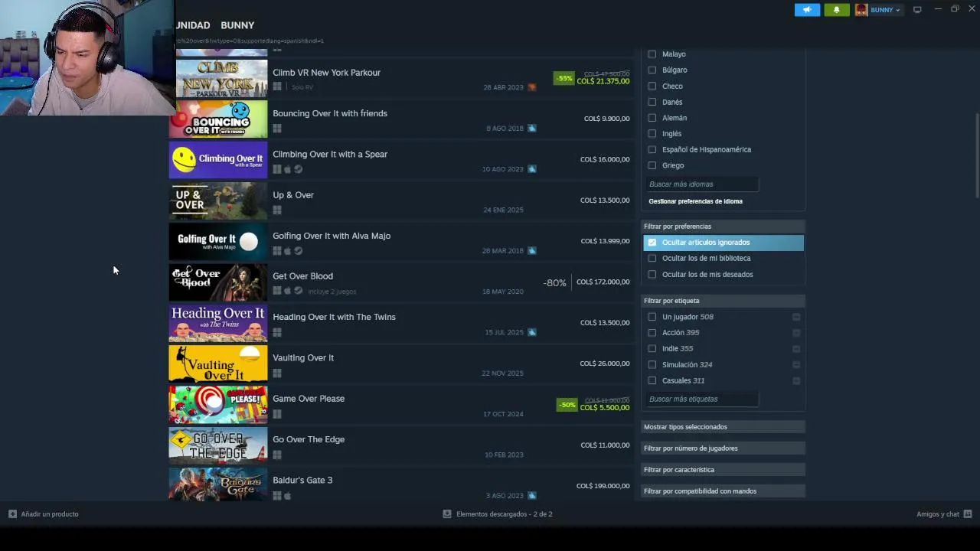The width and height of the screenshot is (980, 551).
Task: Enable the Búlgaro language filter
Action: pyautogui.click(x=652, y=70)
